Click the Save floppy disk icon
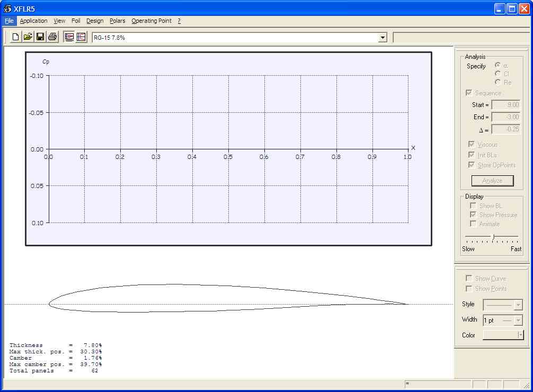The image size is (533, 392). (x=40, y=37)
